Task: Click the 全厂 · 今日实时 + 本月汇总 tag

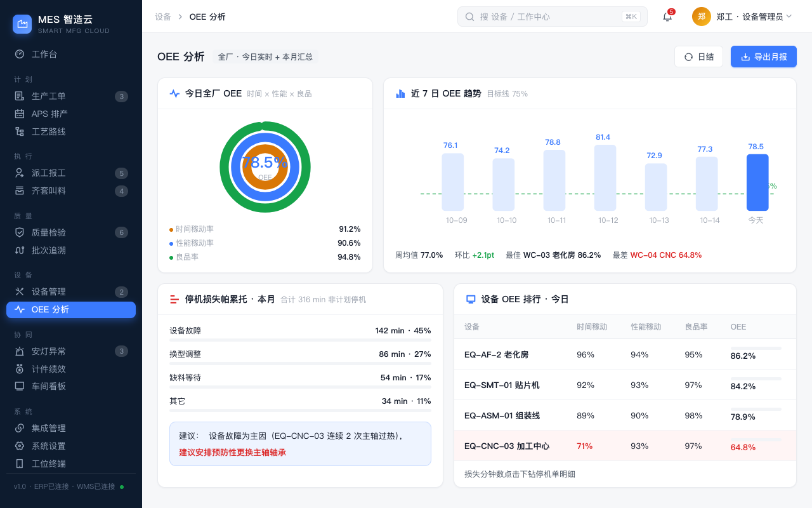Action: point(265,57)
